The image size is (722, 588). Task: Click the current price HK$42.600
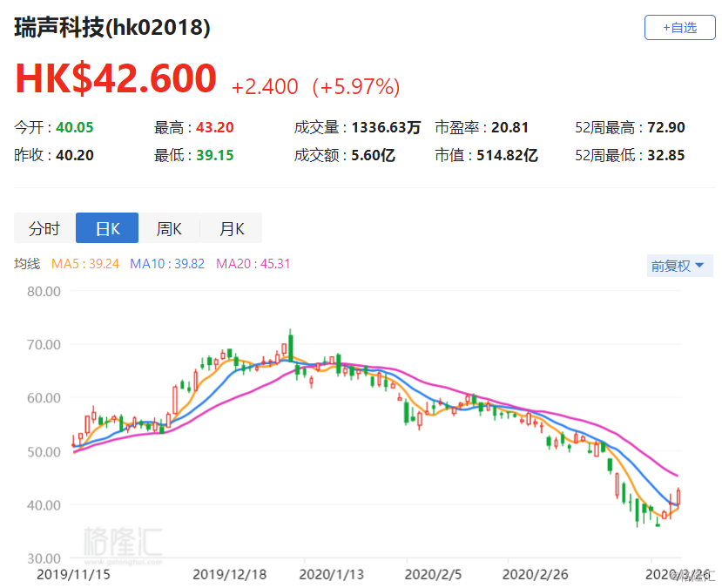116,78
